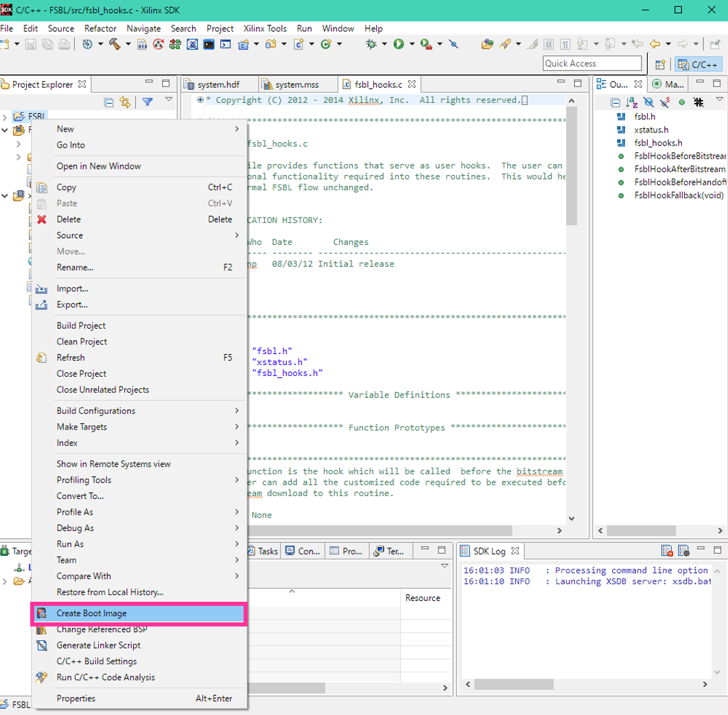Viewport: 728px width, 715px height.
Task: Click the Run with toolbox icon
Action: point(425,44)
